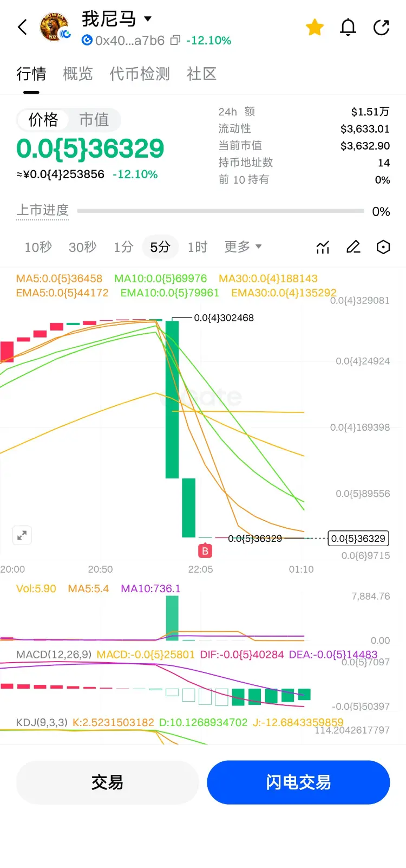Open the price alert bell
This screenshot has height=868, width=406.
[x=348, y=27]
